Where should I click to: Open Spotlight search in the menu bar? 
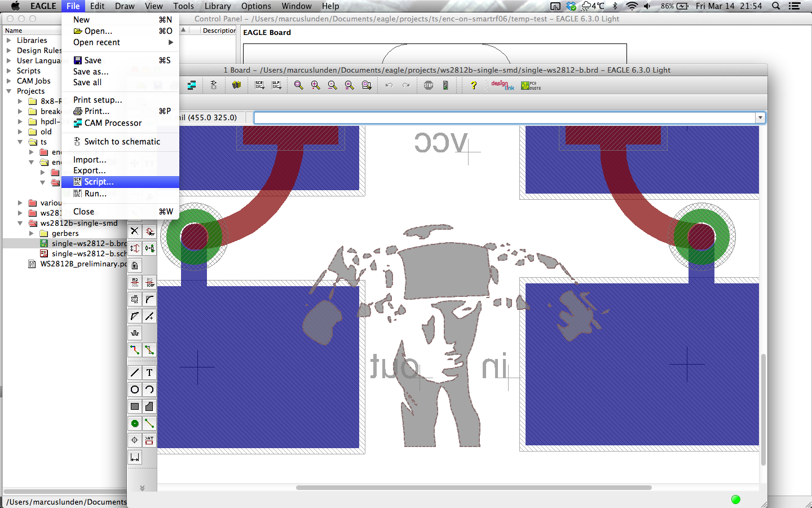click(x=776, y=6)
